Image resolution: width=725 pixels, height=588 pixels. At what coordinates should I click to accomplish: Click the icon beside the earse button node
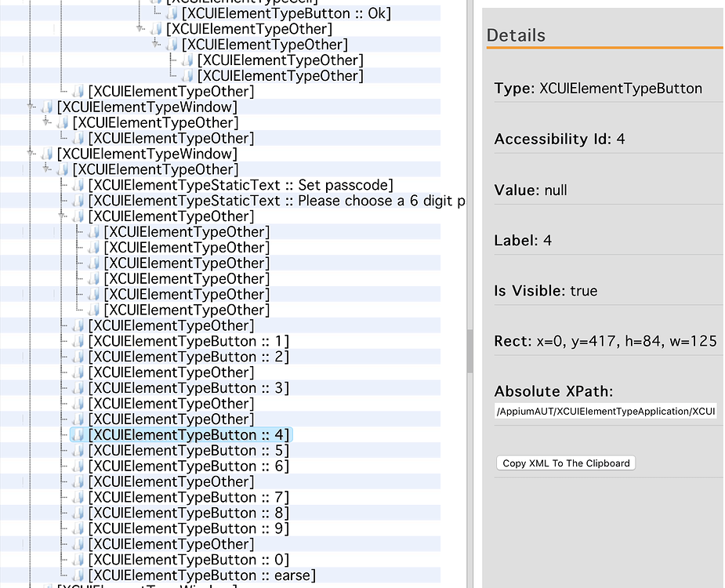[x=78, y=575]
